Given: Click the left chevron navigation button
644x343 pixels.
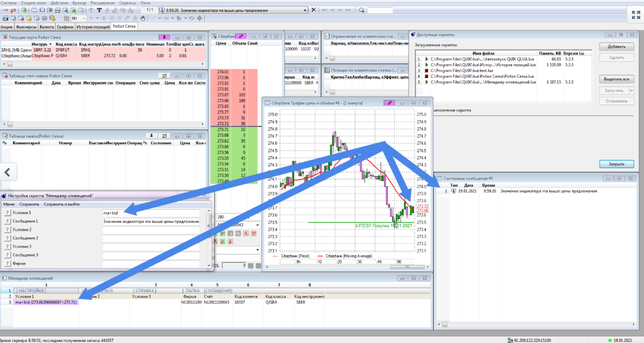Looking at the screenshot, I should 8,172.
